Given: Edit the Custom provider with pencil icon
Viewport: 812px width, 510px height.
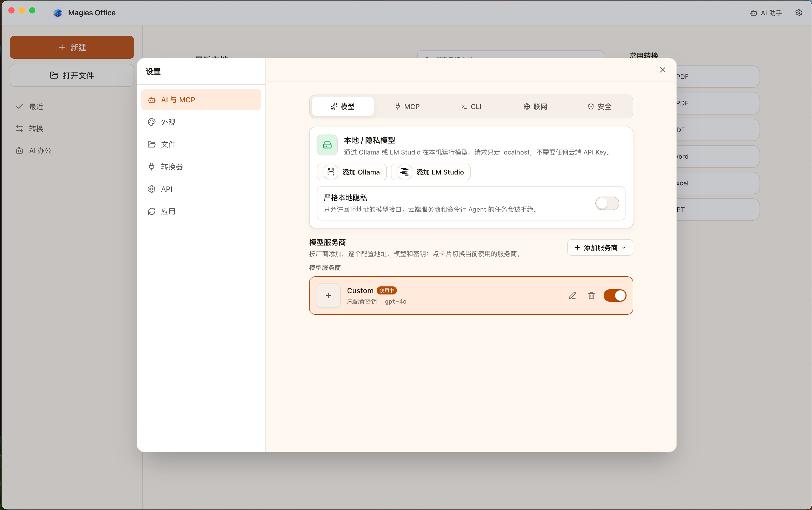Looking at the screenshot, I should tap(572, 296).
